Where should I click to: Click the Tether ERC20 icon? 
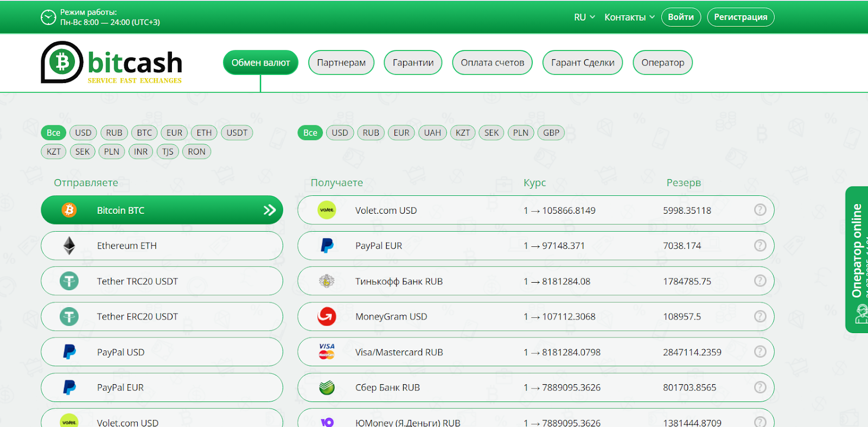69,316
